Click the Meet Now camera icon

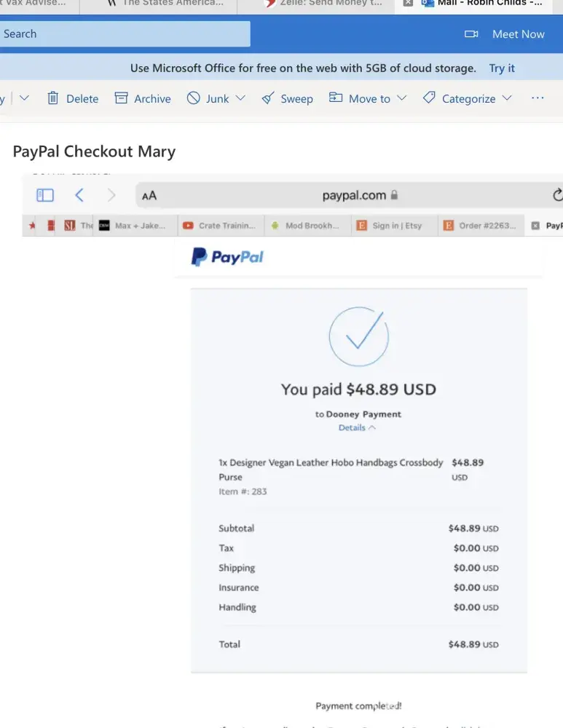[x=471, y=34]
